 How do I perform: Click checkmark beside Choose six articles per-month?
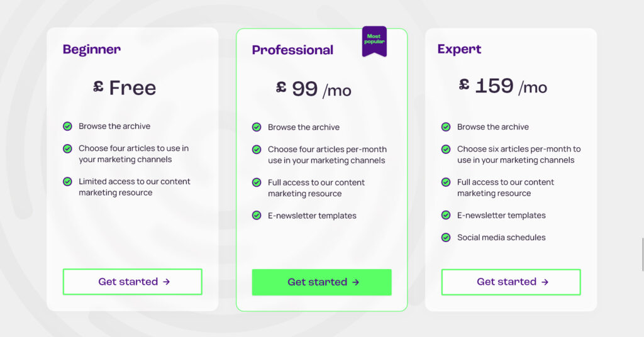click(x=446, y=149)
